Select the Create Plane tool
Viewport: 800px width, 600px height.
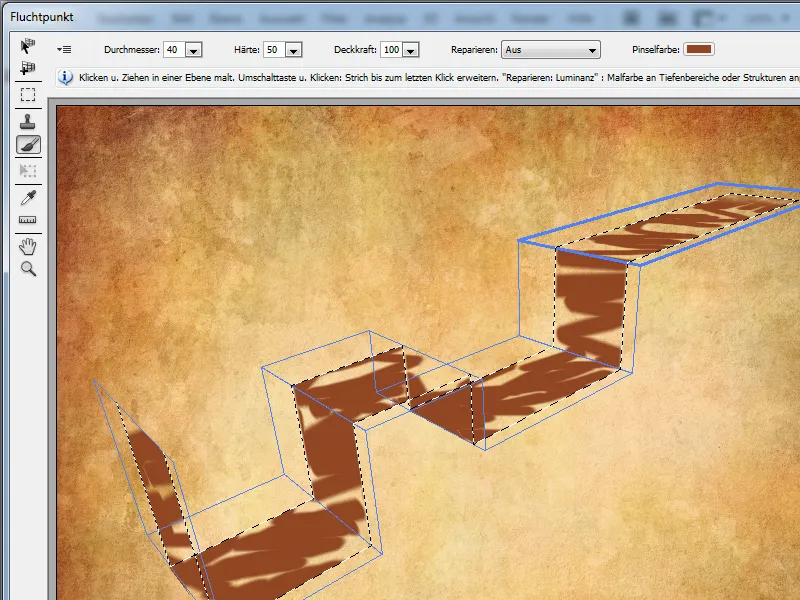click(28, 68)
